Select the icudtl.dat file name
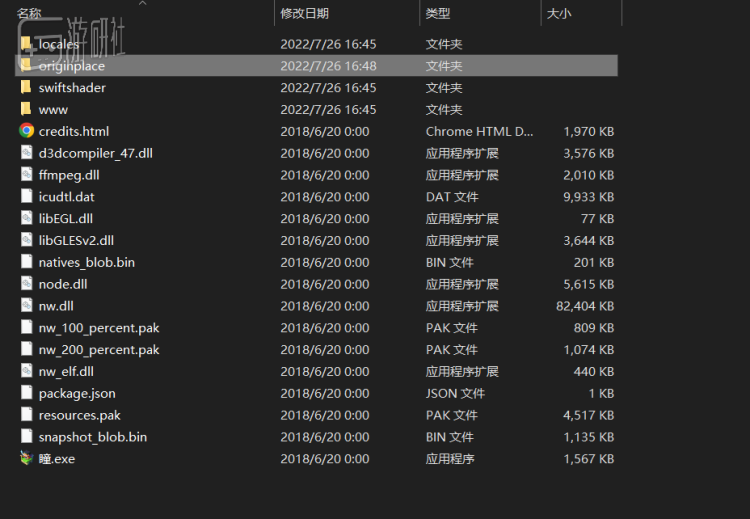750x519 pixels. tap(66, 197)
